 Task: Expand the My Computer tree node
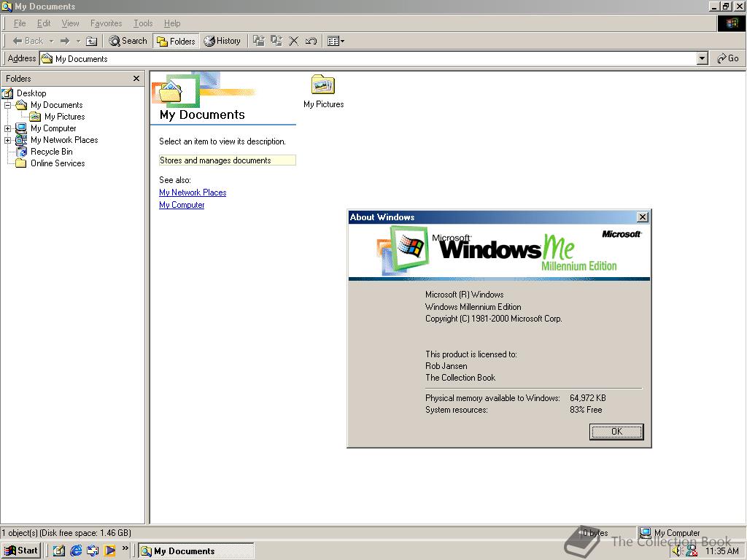pyautogui.click(x=7, y=128)
